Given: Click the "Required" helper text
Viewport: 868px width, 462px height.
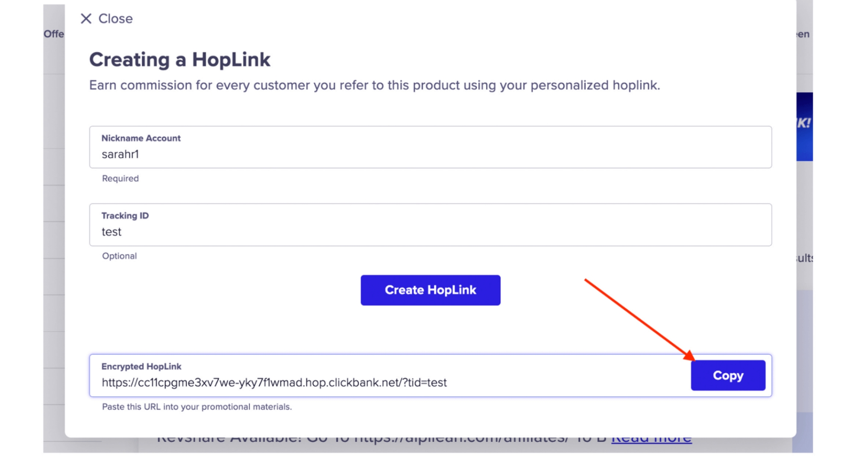Looking at the screenshot, I should click(120, 179).
